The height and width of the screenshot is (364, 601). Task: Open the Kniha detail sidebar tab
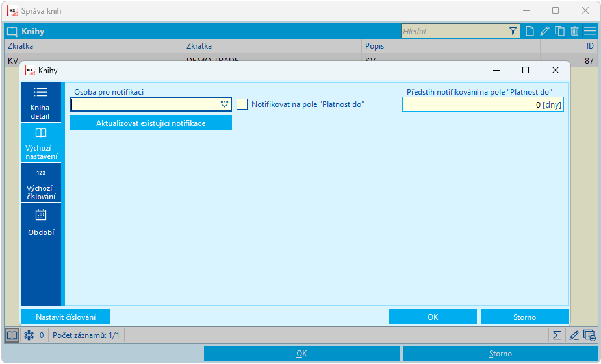tap(41, 103)
